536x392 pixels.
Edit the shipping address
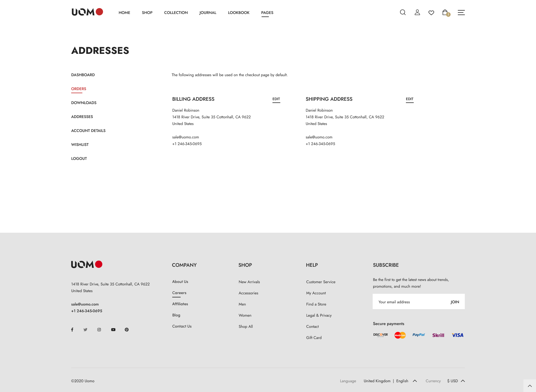click(410, 99)
